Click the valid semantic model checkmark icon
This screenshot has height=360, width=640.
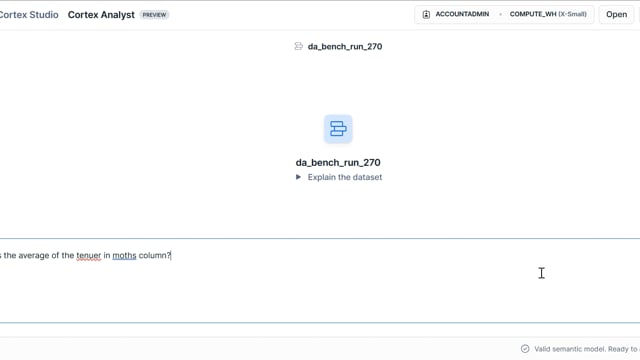click(x=525, y=349)
